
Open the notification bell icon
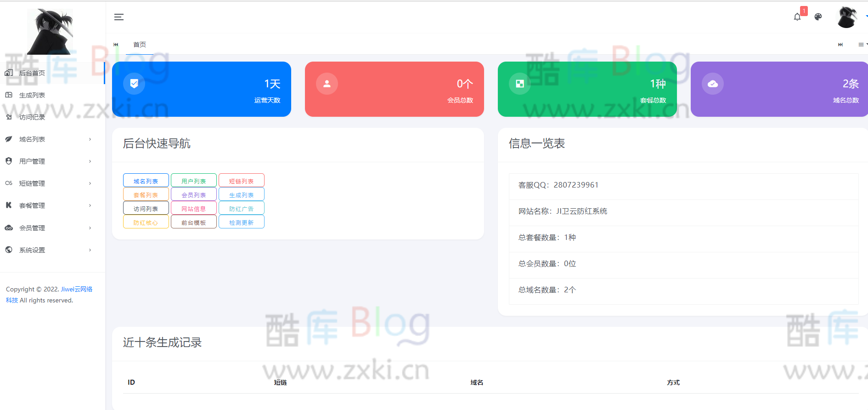click(797, 17)
